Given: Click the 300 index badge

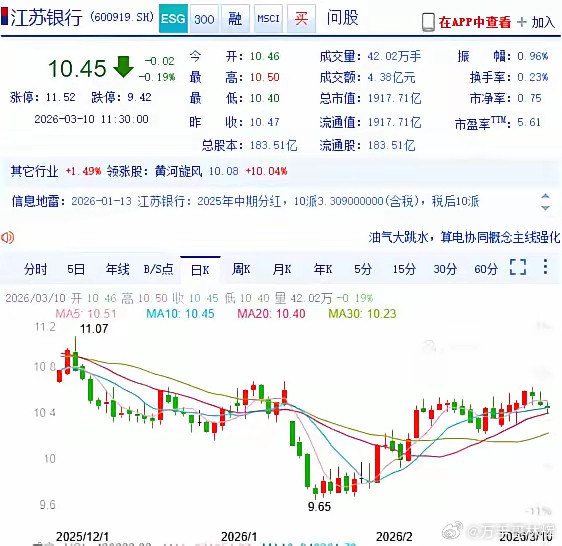Looking at the screenshot, I should [x=204, y=19].
